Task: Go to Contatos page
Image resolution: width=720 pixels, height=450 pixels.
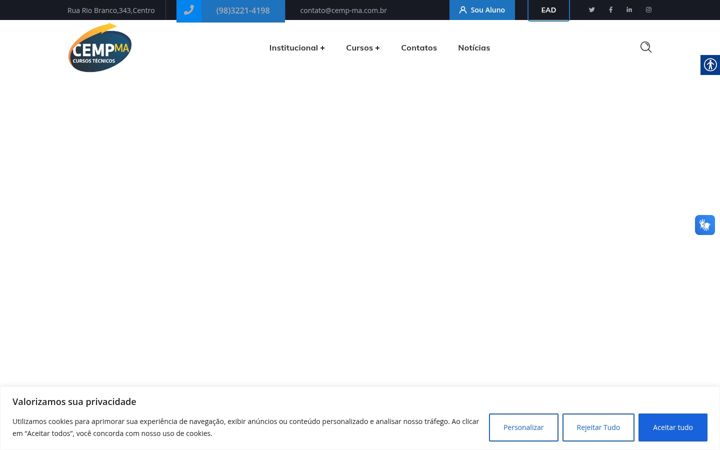Action: (419, 48)
